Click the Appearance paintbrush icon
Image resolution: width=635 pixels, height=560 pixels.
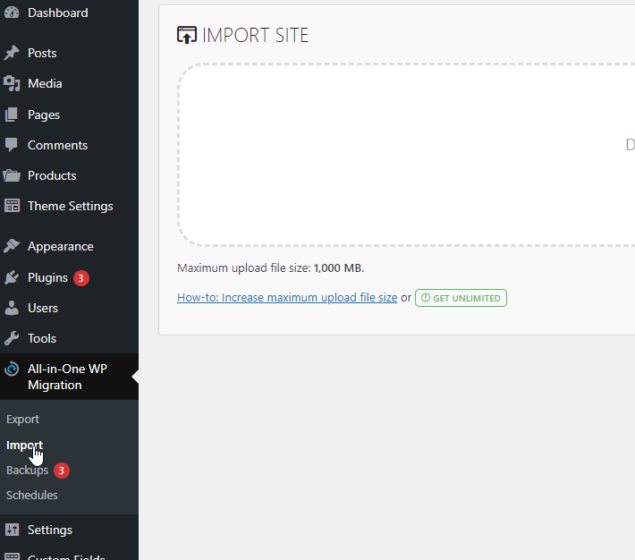(12, 247)
